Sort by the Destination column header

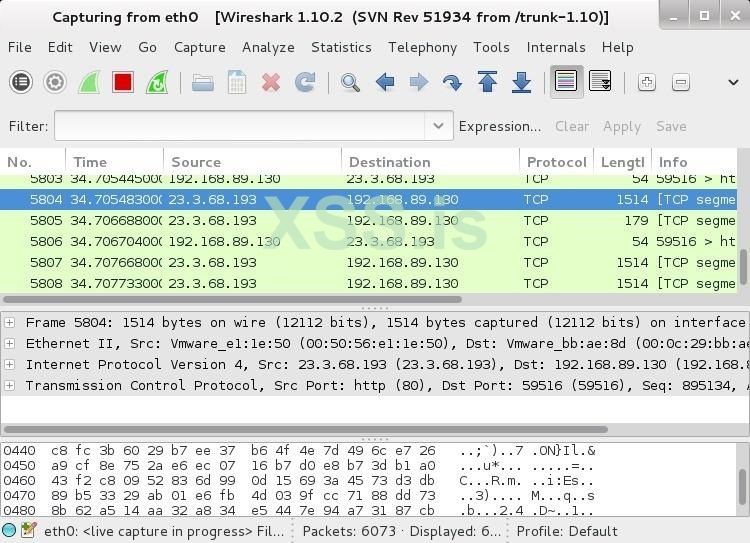(x=430, y=162)
